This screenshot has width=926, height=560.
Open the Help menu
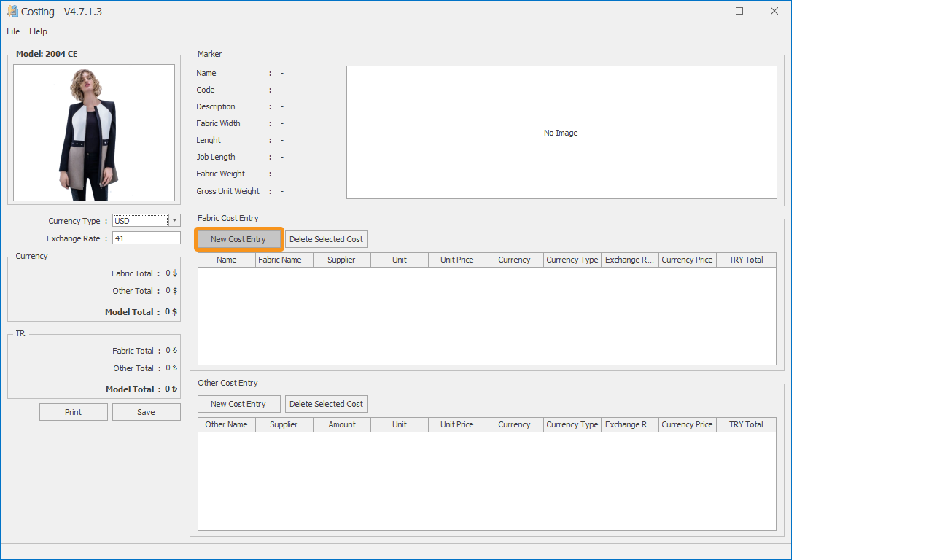click(38, 31)
